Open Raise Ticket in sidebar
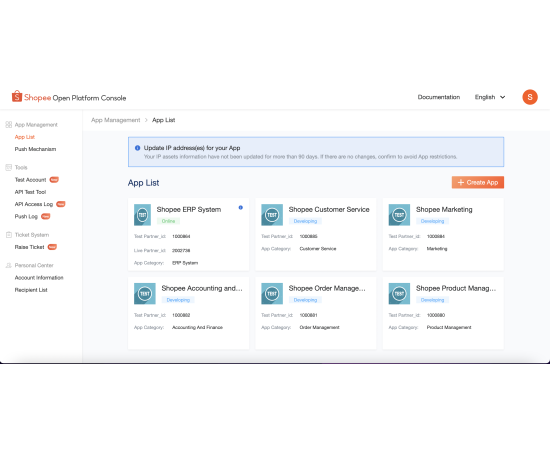Image resolution: width=550 pixels, height=450 pixels. point(29,247)
